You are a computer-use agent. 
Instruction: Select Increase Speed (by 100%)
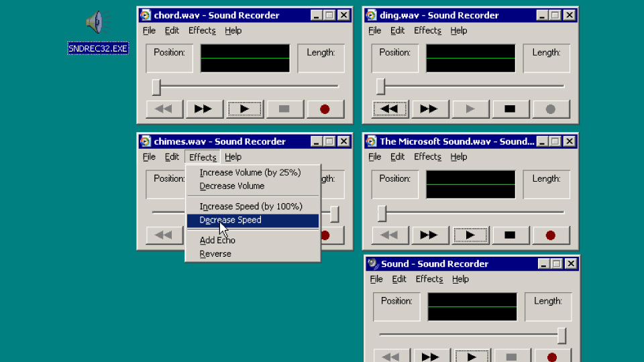tap(253, 206)
